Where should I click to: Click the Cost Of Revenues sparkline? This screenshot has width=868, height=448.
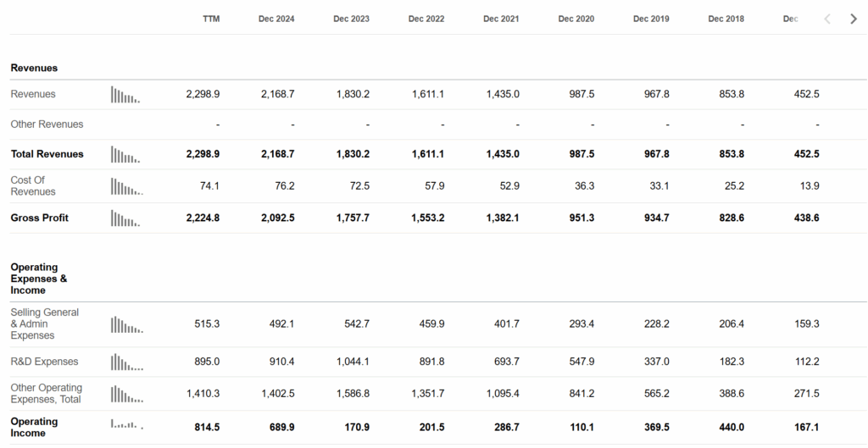(x=127, y=186)
